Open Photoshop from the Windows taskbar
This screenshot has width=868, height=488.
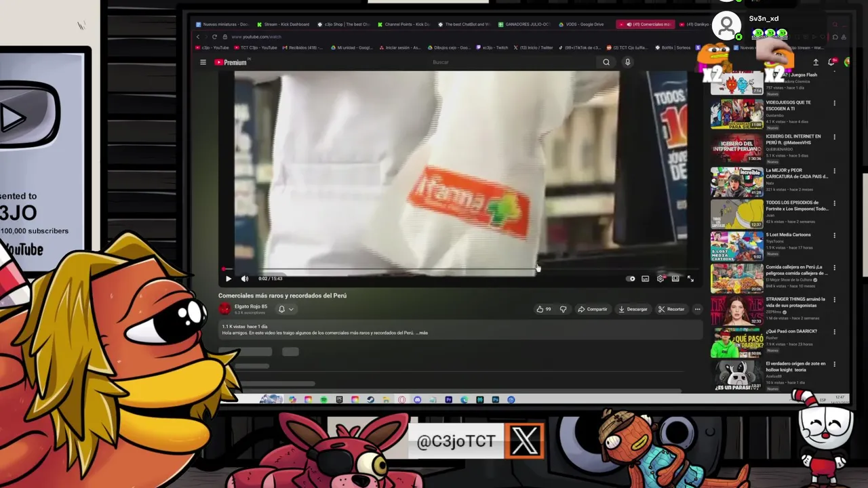[496, 400]
